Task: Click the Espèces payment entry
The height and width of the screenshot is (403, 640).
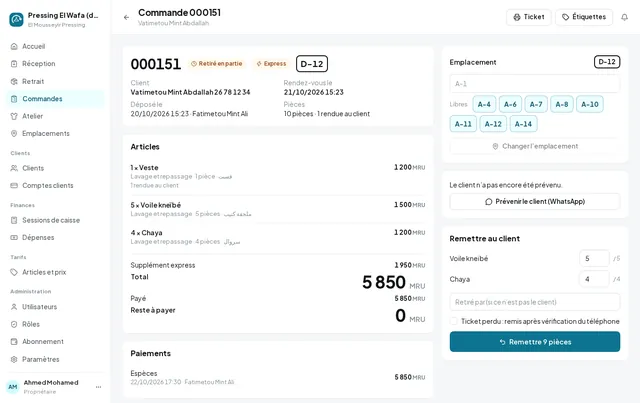Action: click(x=278, y=377)
